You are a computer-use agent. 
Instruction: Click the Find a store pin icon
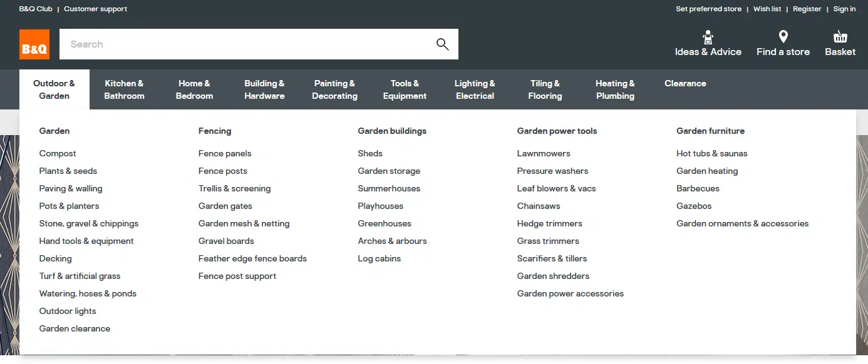[783, 37]
